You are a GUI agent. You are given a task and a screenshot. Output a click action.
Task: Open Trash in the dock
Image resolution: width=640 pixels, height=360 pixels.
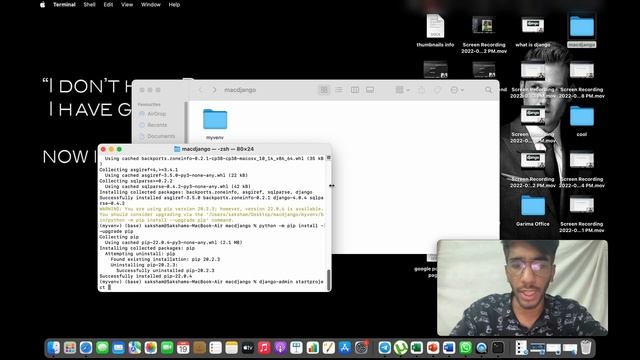tap(586, 348)
